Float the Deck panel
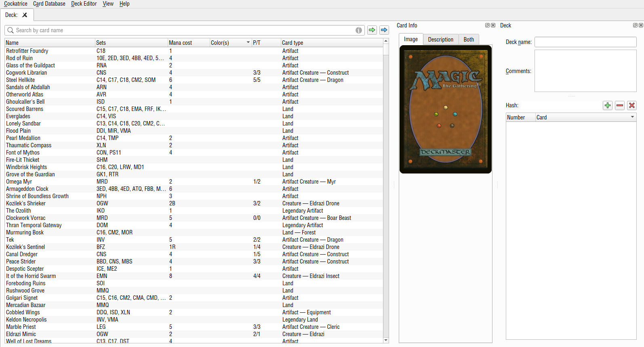644x347 pixels. pos(635,25)
